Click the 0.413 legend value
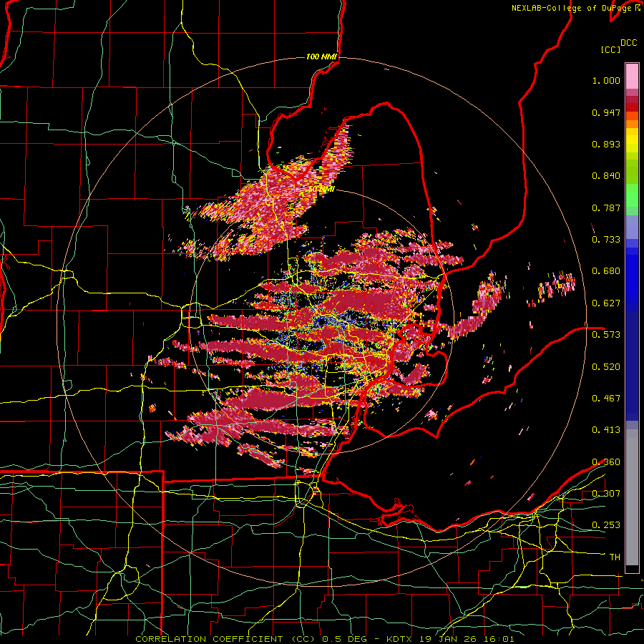 pos(606,430)
